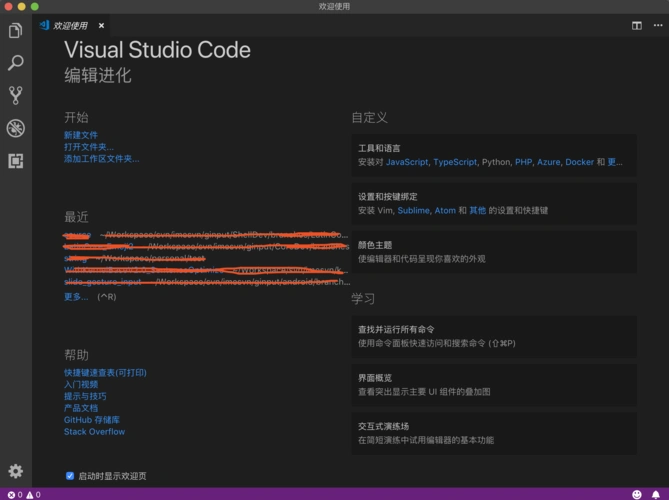Click the Python text in languages list
Screen dimensions: 669x500
[496, 162]
